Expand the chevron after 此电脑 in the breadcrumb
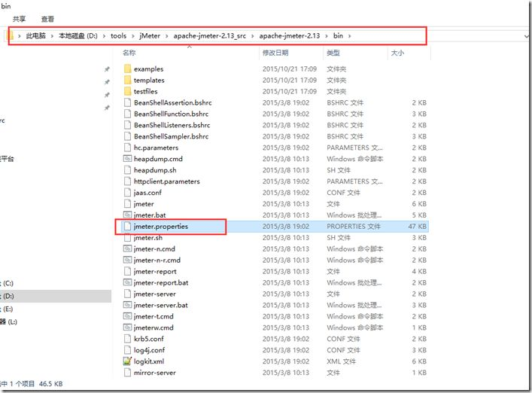Screen dimensions: 532x393 coord(52,35)
